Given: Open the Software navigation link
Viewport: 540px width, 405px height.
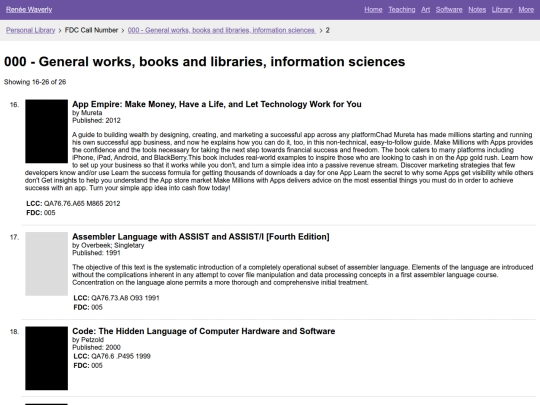Looking at the screenshot, I should coord(449,10).
